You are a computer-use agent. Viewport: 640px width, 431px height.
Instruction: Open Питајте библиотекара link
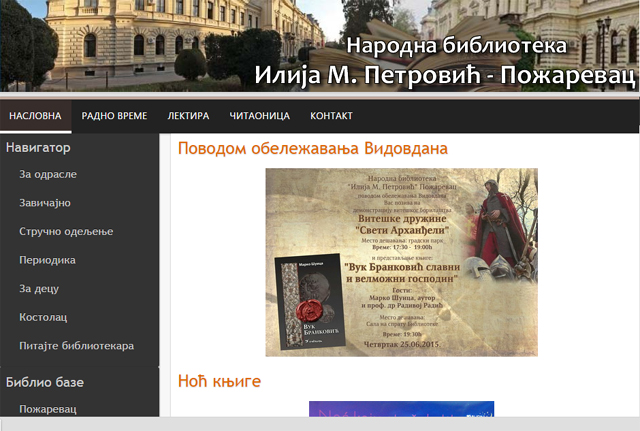tap(76, 346)
